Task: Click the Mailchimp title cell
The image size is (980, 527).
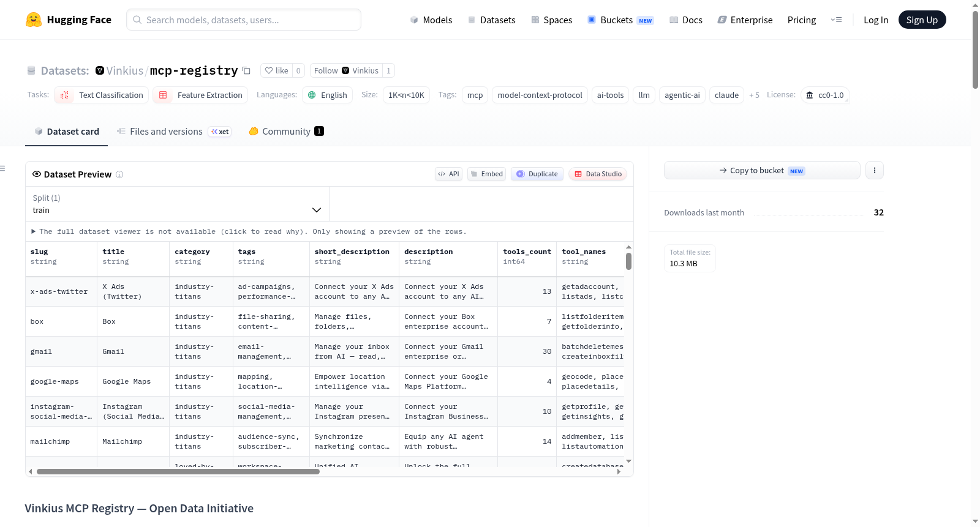Action: pos(134,441)
